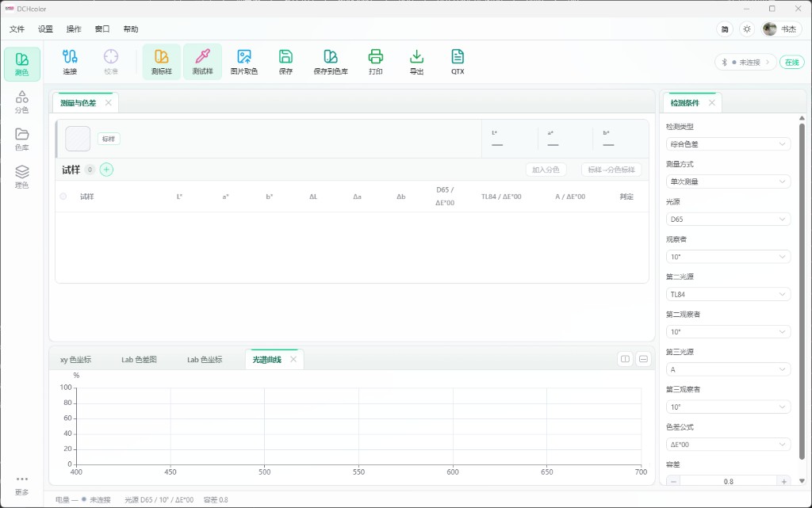Viewport: 812px width, 508px height.
Task: Open the 书杰 user account button
Action: tap(780, 29)
